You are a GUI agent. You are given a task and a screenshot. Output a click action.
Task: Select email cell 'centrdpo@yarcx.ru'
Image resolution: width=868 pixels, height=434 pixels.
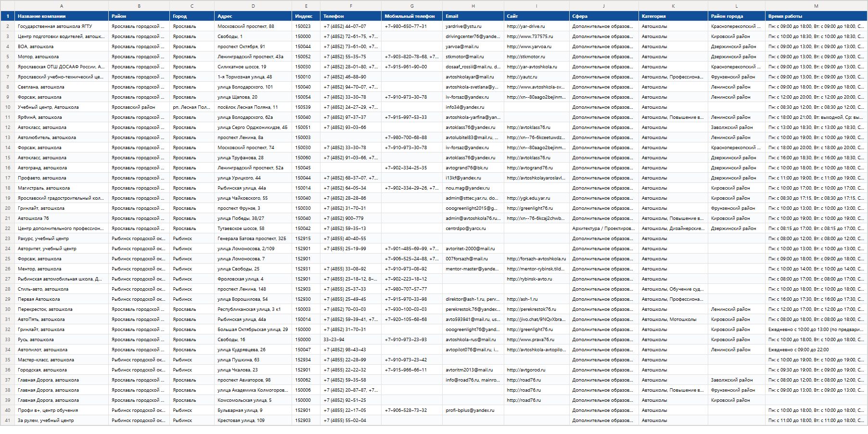(473, 229)
